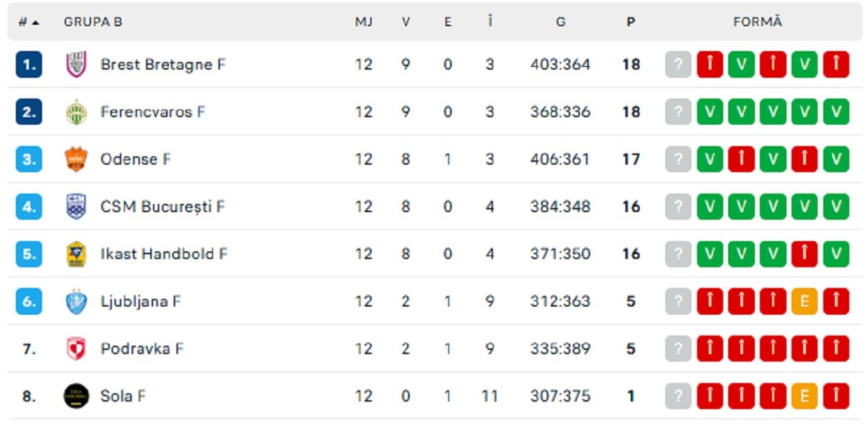The image size is (868, 425).
Task: Click the Brest Bretagne F club crest
Action: pos(75,64)
